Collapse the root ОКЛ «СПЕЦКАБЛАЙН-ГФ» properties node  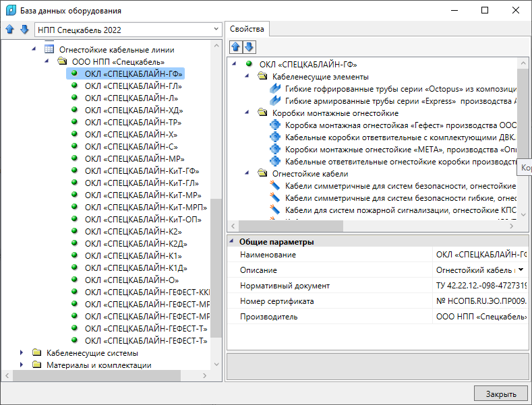click(234, 64)
